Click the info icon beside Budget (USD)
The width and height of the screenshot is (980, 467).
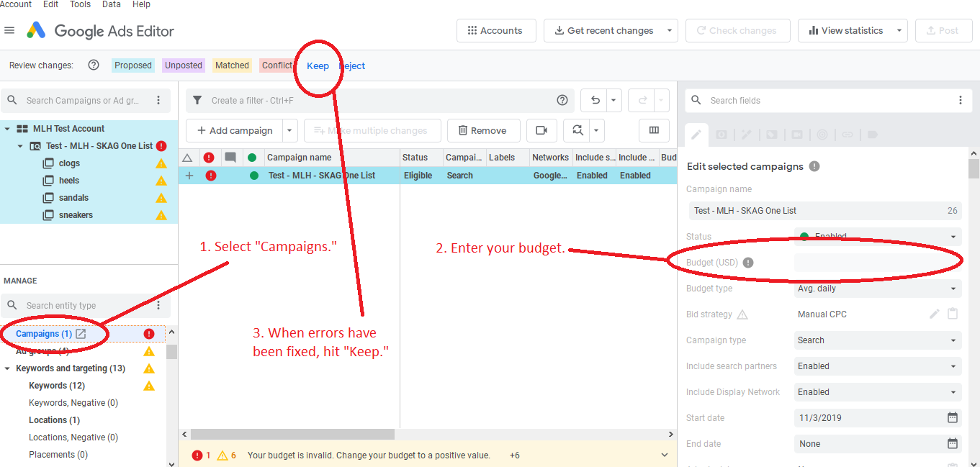pos(748,263)
